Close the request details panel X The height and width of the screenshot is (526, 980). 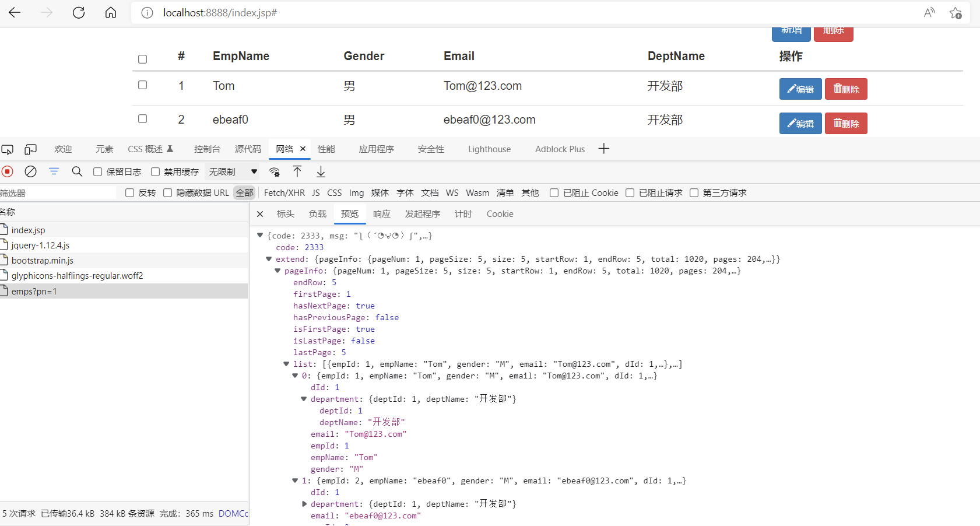(260, 214)
